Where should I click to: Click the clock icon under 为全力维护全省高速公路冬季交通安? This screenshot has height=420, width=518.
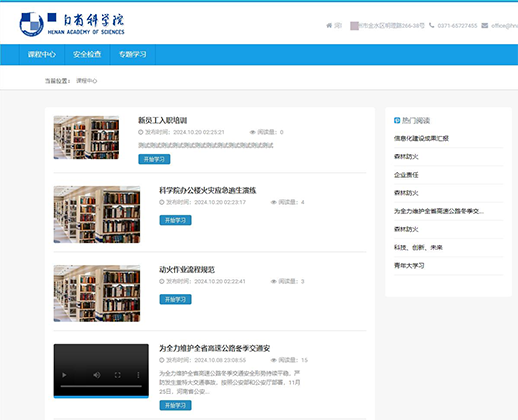tap(162, 360)
